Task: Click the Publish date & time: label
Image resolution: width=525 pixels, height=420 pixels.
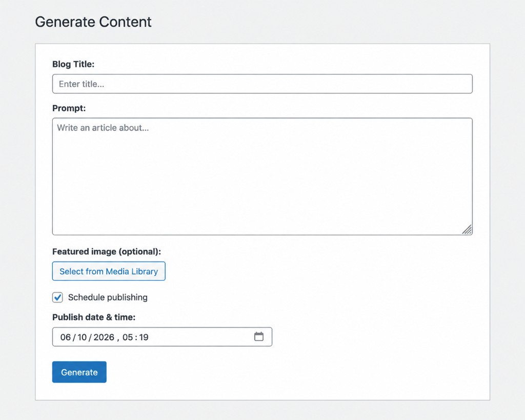Action: tap(94, 317)
